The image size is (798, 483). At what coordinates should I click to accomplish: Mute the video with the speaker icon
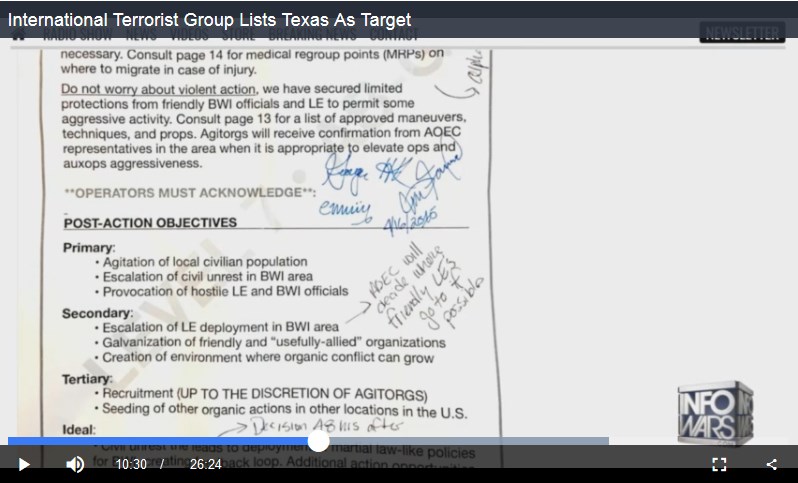[75, 464]
